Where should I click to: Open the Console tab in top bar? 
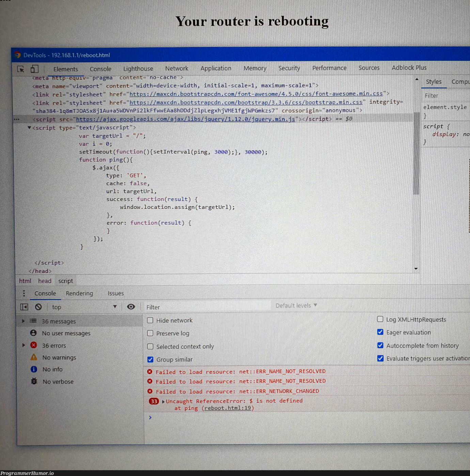pos(100,69)
